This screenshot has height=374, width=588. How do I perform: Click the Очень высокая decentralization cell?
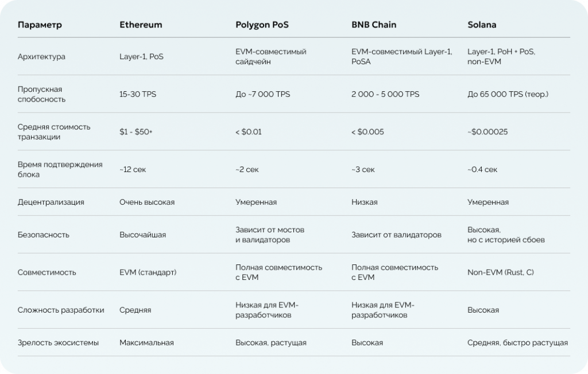click(x=147, y=202)
